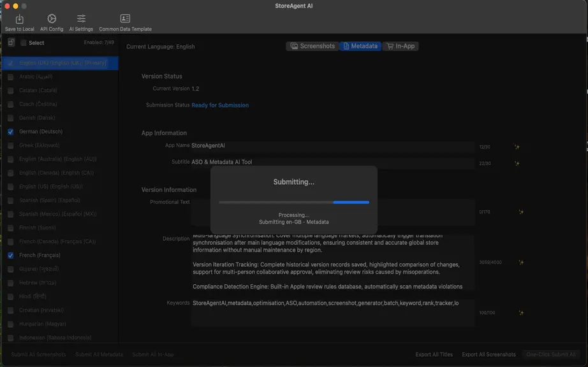
Task: Click the submitting progress bar
Action: pyautogui.click(x=294, y=202)
